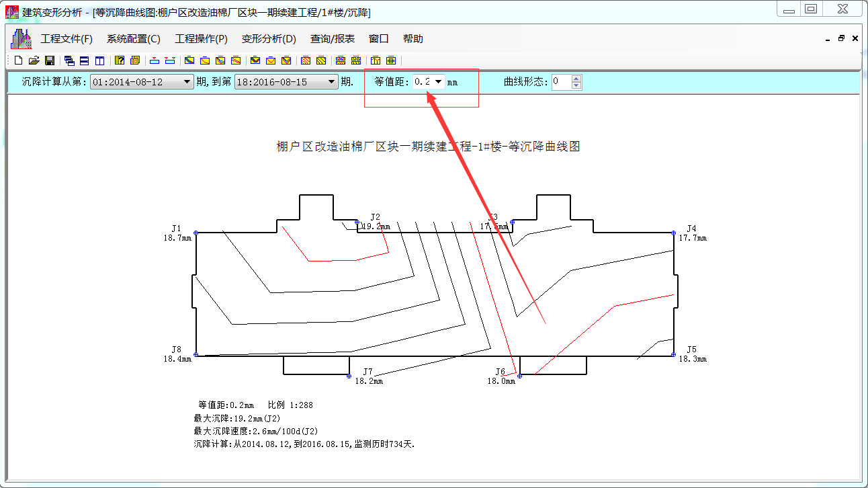Click monitoring point label J2
This screenshot has height=488, width=868.
pyautogui.click(x=376, y=217)
